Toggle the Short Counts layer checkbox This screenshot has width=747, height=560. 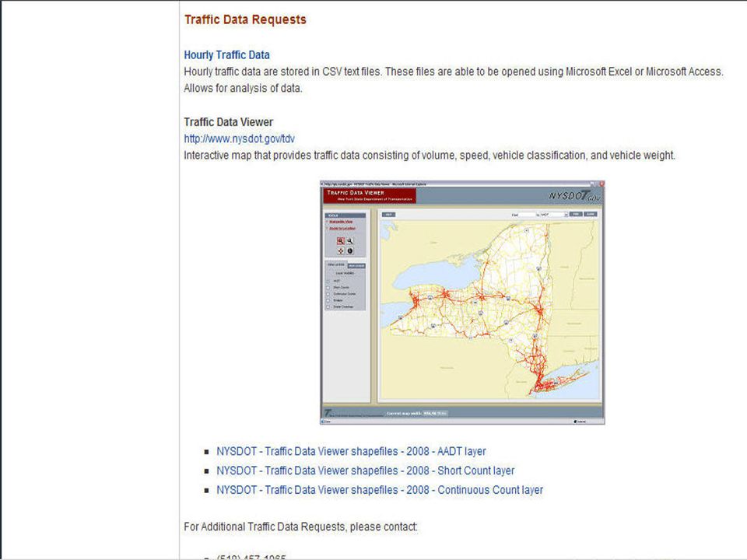(328, 288)
